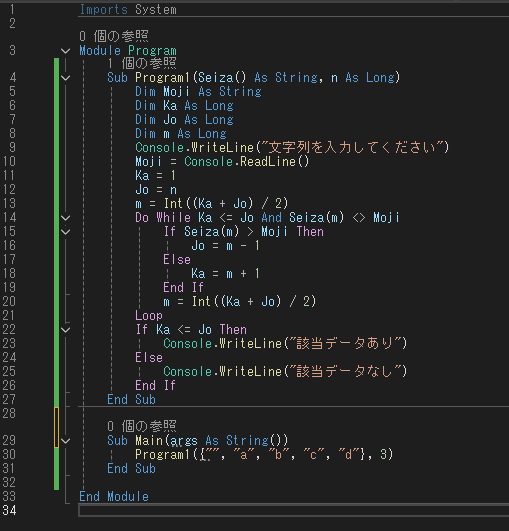Click 'End If' on line 26
Viewport: 509px width, 531px height.
(x=155, y=385)
